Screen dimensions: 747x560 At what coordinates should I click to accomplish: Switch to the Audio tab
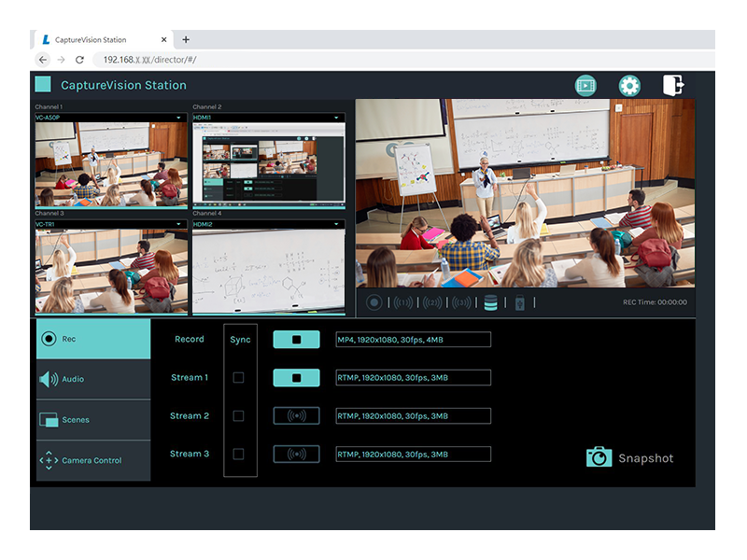point(92,380)
